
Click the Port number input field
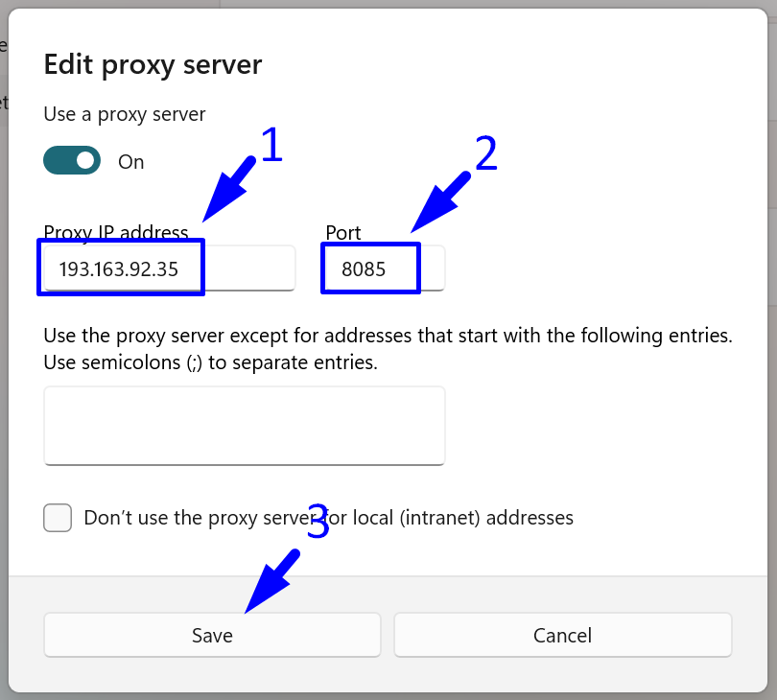point(384,269)
